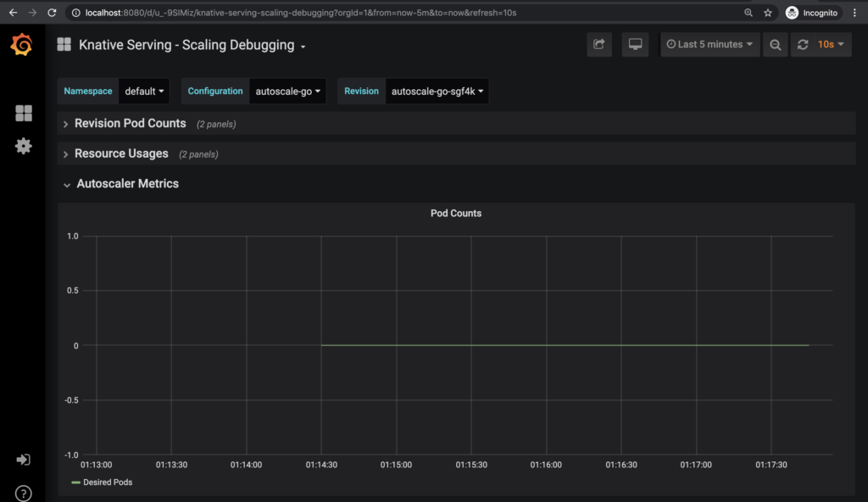This screenshot has height=502, width=868.
Task: Click the browser address bar
Action: click(x=339, y=13)
